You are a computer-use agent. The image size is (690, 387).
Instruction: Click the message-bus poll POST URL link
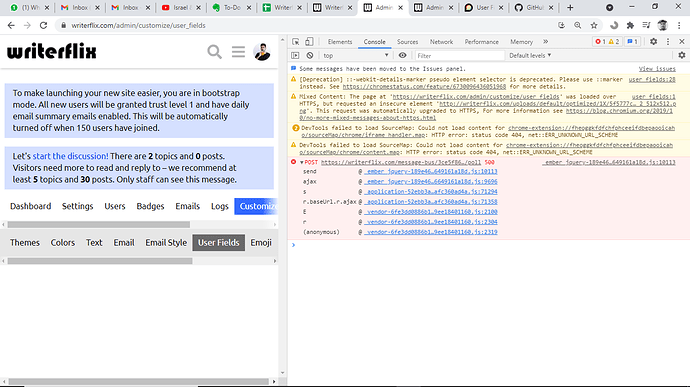tap(401, 162)
